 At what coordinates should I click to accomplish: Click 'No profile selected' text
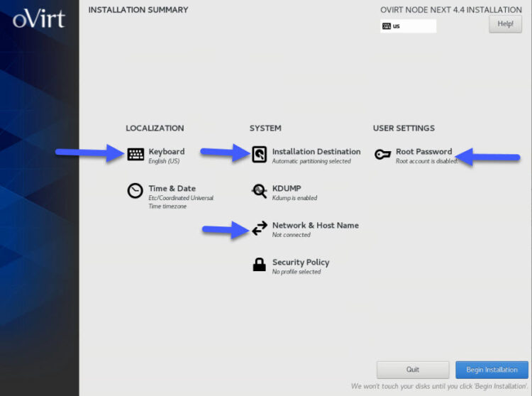pyautogui.click(x=297, y=272)
